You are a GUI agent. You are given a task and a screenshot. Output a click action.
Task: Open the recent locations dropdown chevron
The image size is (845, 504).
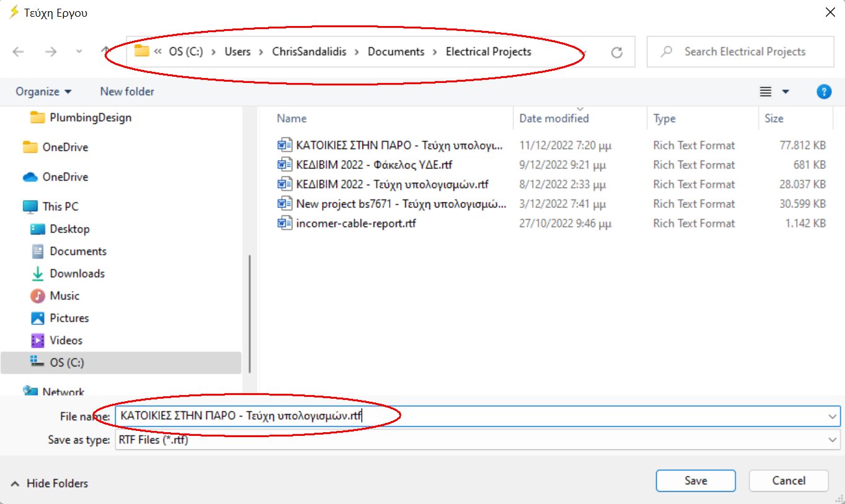click(79, 52)
